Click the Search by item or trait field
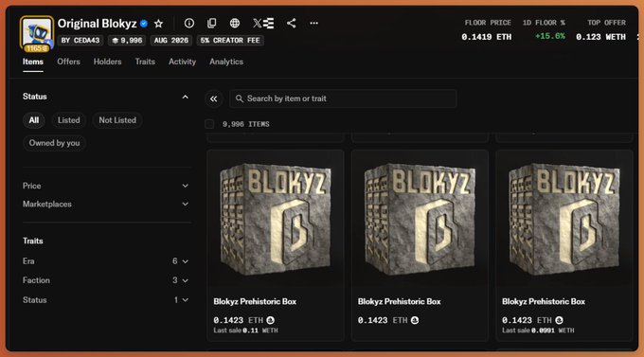Viewport: 644px width, 357px height. coord(343,98)
